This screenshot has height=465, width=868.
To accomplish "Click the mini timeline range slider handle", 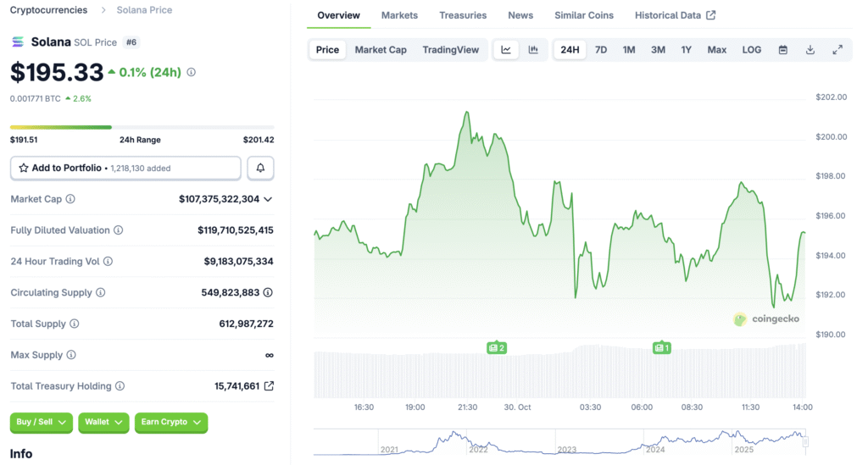I will pyautogui.click(x=805, y=441).
